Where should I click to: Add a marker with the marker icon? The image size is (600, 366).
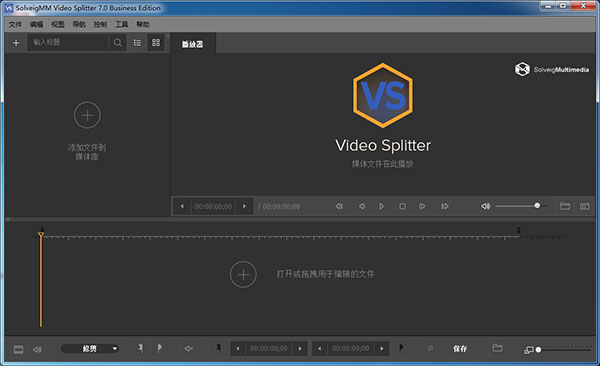click(x=140, y=348)
